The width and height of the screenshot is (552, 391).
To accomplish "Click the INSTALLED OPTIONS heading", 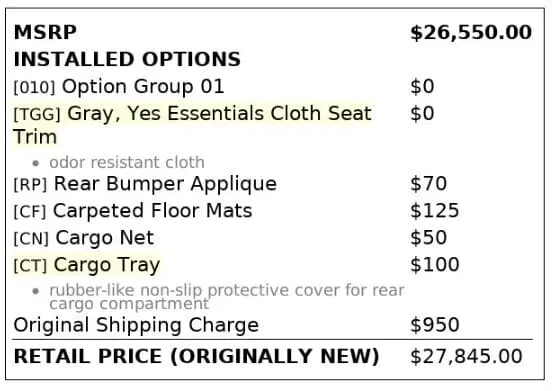I will coord(127,59).
